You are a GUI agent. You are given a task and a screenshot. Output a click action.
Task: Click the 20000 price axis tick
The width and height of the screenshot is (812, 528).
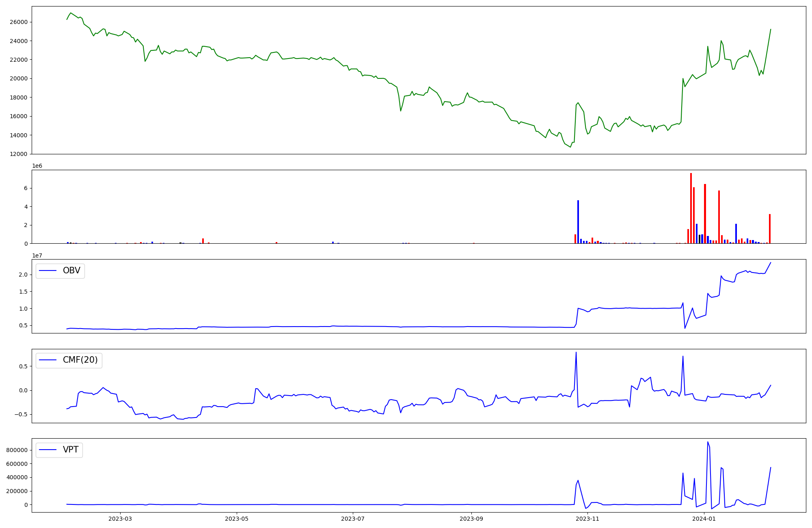(18, 78)
